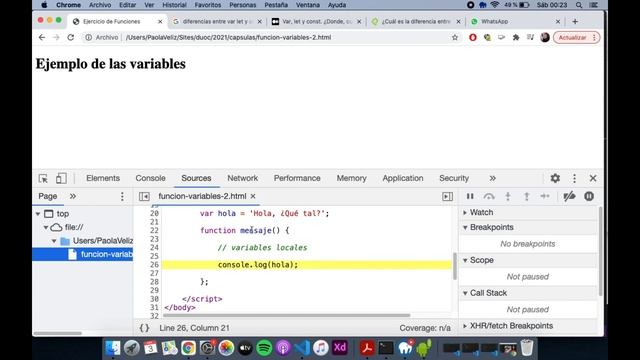Reload the page with refresh icon
640x360 pixels.
click(71, 37)
